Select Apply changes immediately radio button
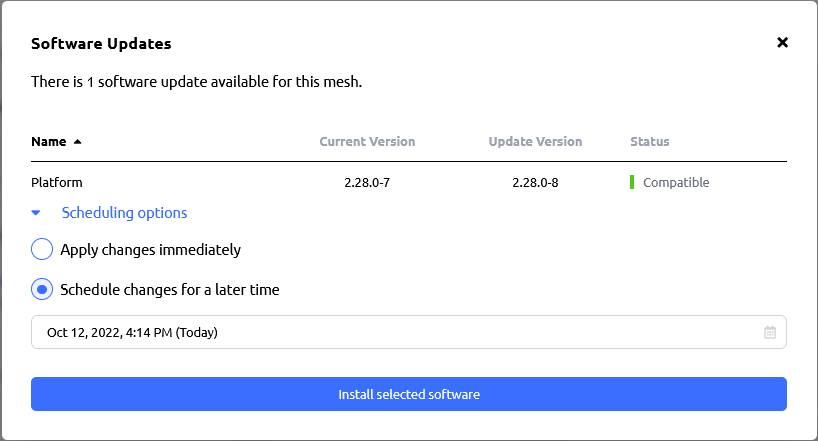The width and height of the screenshot is (818, 441). 42,249
